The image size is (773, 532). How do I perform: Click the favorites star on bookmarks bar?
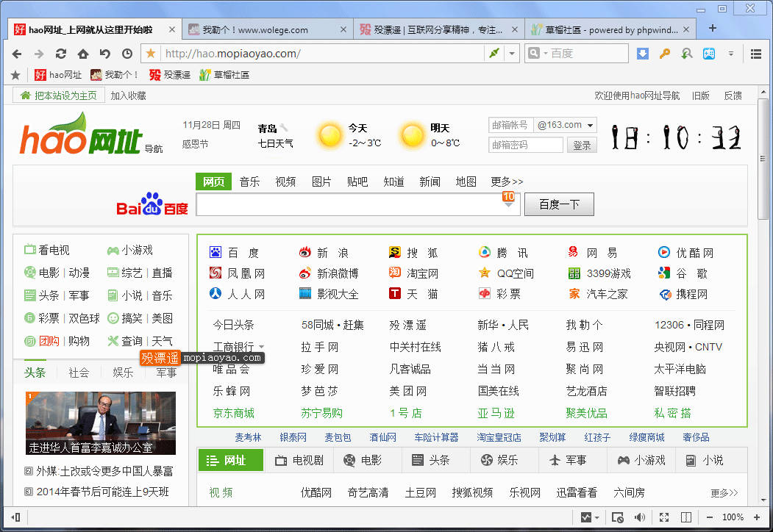point(15,75)
